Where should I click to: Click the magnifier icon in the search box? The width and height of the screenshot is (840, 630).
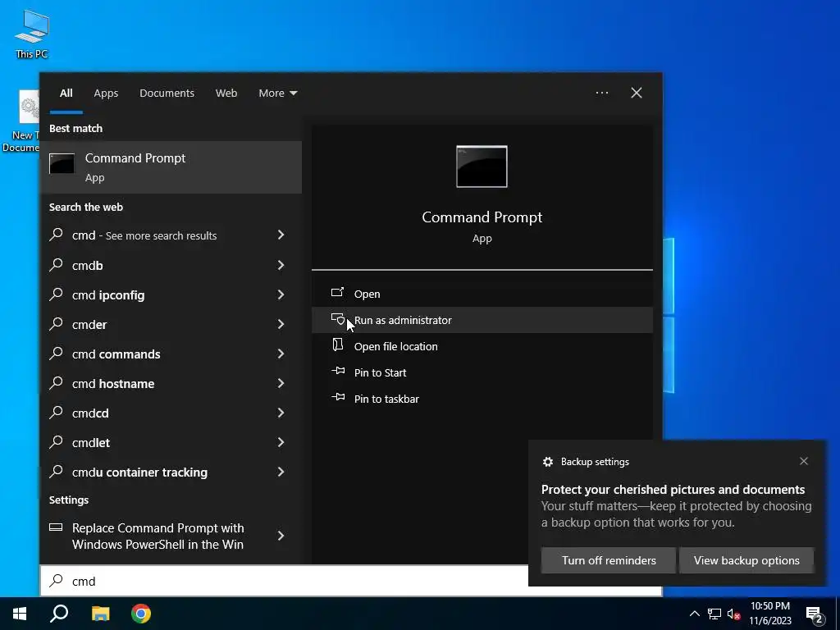click(x=57, y=580)
